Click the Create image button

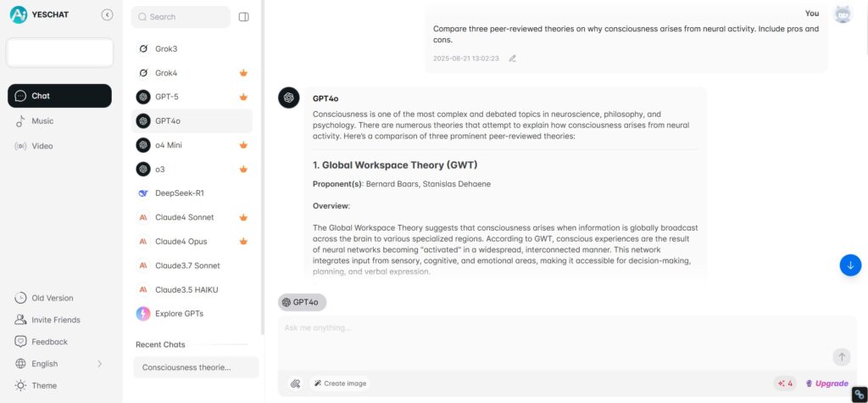pos(339,383)
